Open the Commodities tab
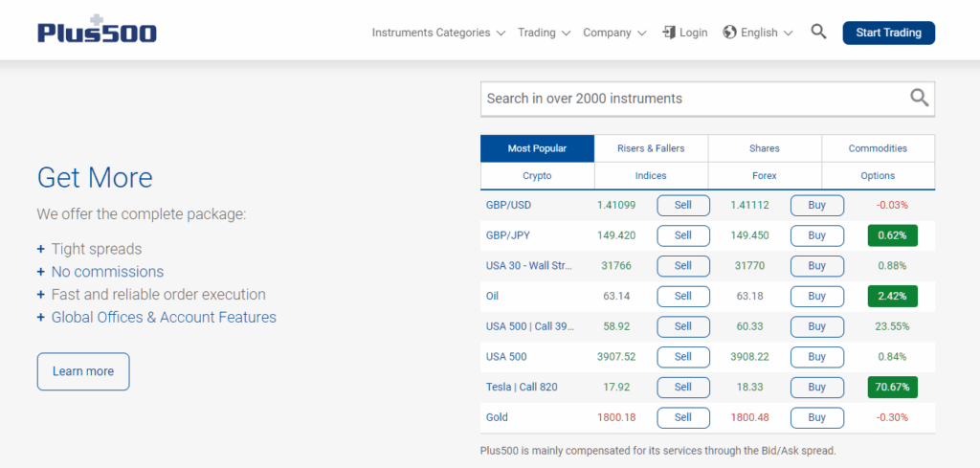 pos(879,148)
